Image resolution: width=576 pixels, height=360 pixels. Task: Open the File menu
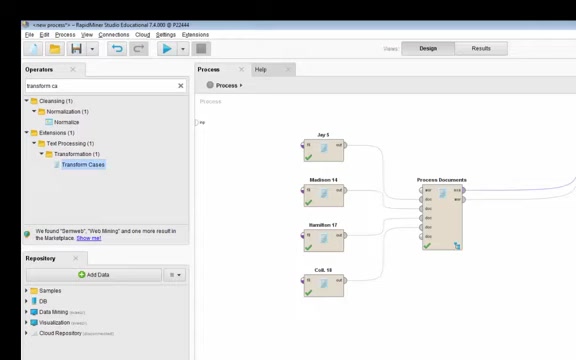click(29, 35)
